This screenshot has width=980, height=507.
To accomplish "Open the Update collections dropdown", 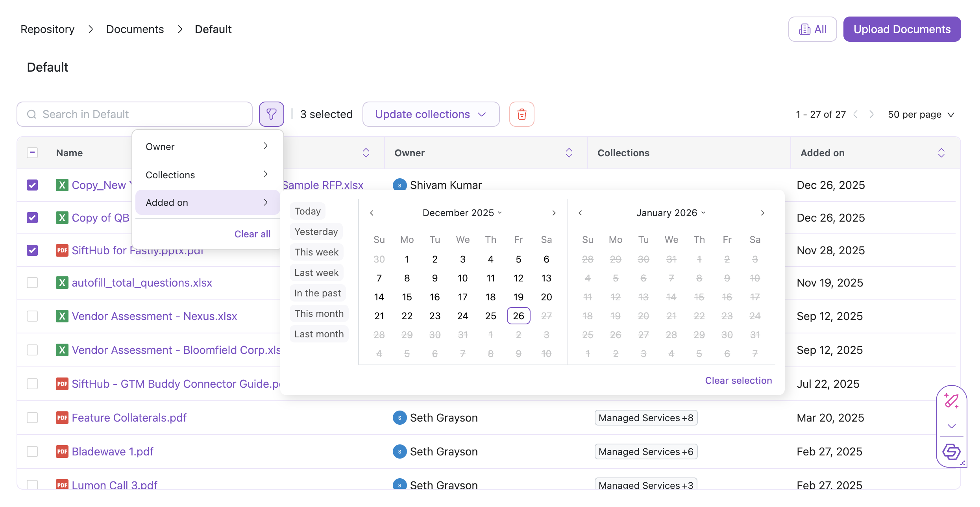I will (x=431, y=114).
